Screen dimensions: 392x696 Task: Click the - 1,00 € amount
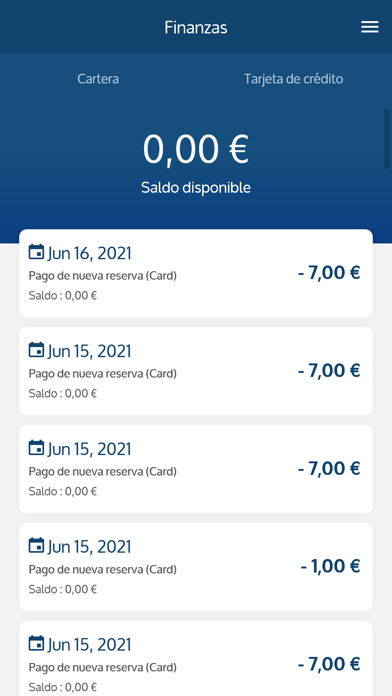pyautogui.click(x=330, y=566)
